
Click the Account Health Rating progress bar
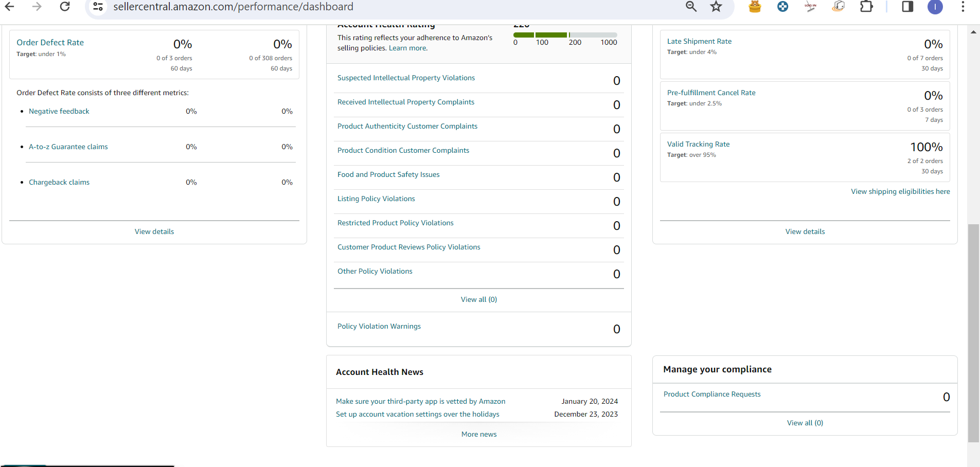tap(565, 35)
